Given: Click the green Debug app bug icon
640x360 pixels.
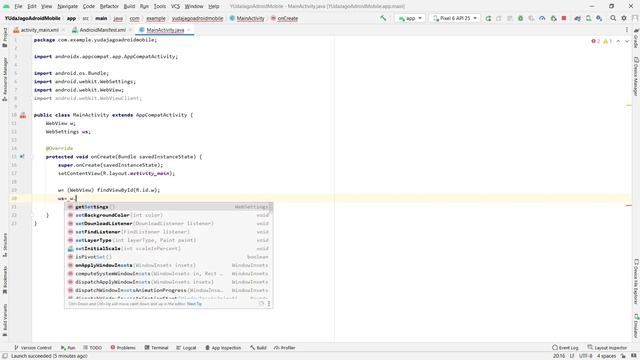Looking at the screenshot, I should coord(520,18).
